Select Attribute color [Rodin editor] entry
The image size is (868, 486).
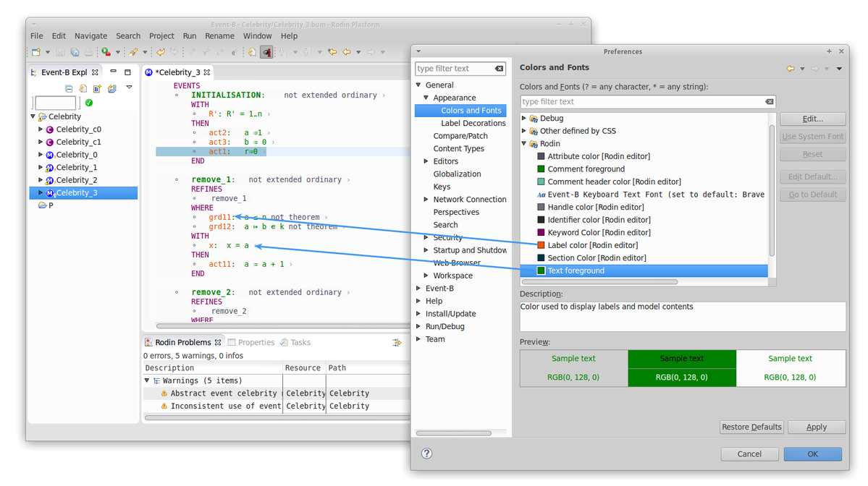[594, 156]
